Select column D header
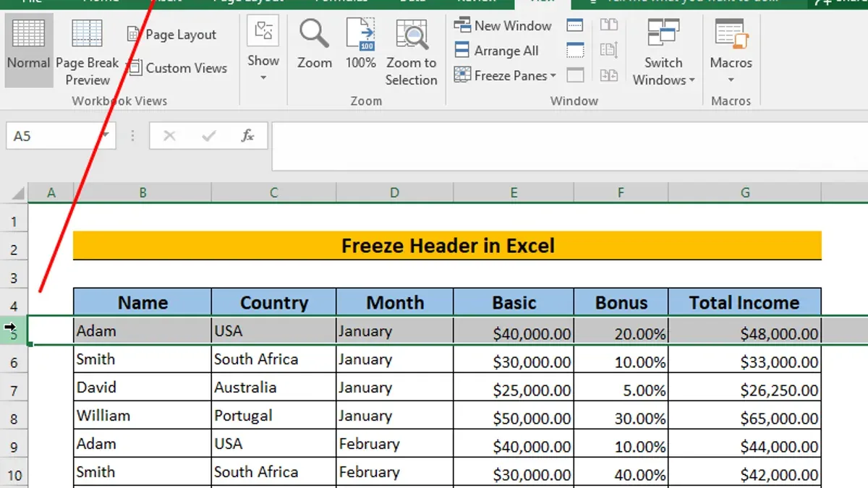 tap(394, 193)
